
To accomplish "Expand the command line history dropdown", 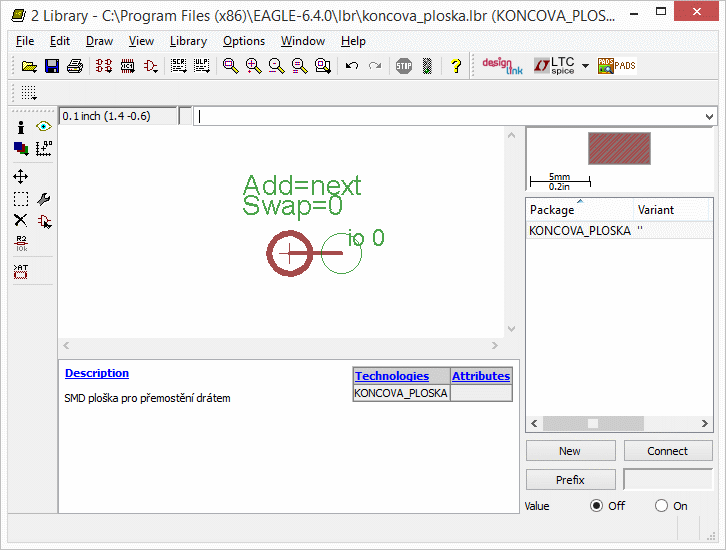I will click(709, 117).
